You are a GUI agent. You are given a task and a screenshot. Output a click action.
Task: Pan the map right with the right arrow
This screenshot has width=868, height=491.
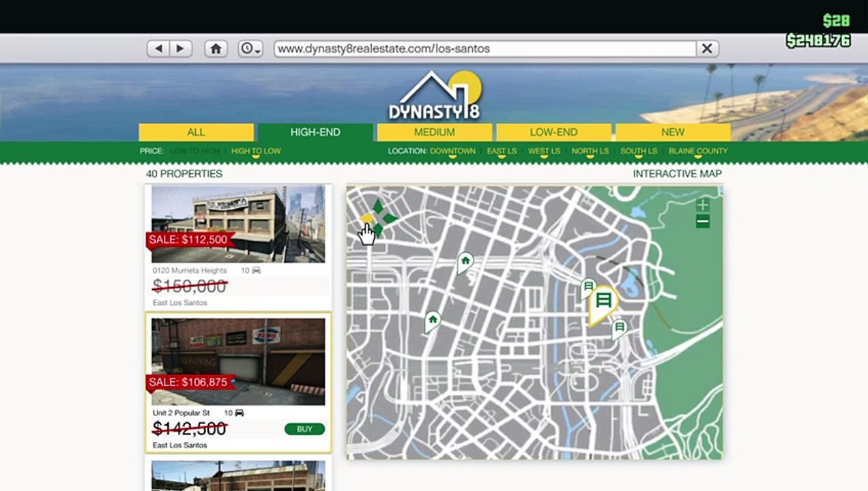pyautogui.click(x=390, y=219)
